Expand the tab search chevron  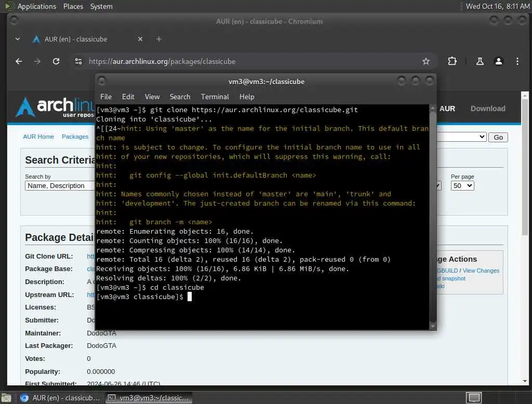(18, 39)
